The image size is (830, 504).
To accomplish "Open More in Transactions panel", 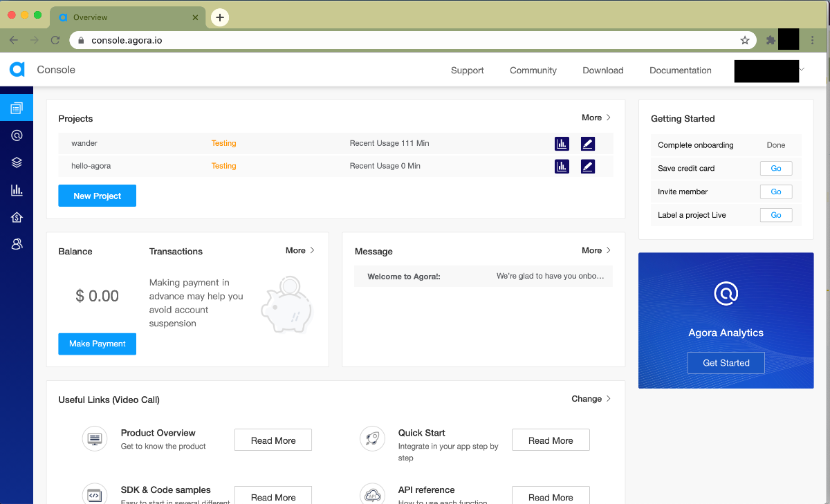I will (x=300, y=250).
